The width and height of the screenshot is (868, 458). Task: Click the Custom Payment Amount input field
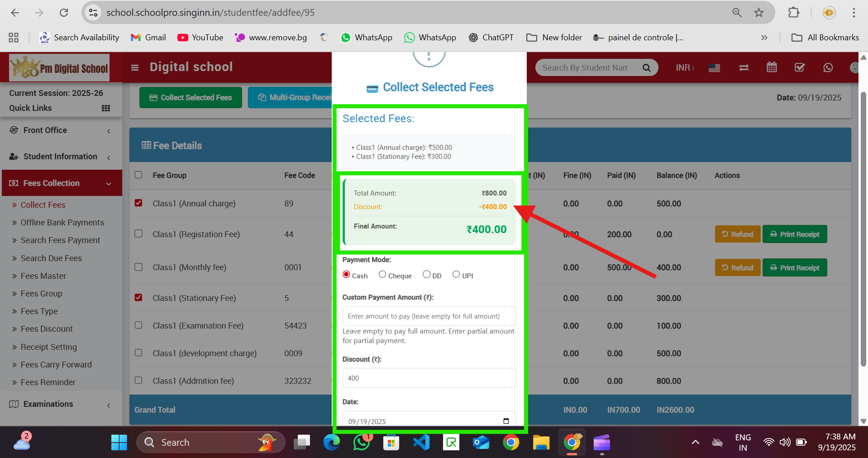(429, 316)
